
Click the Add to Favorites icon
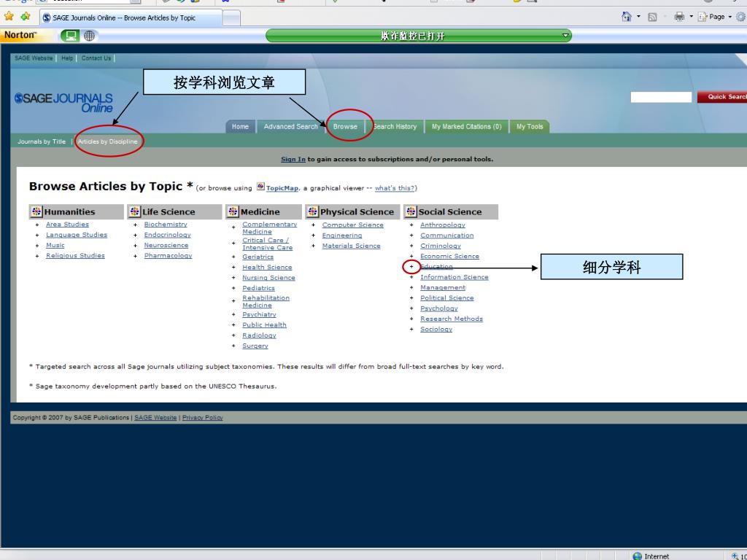click(x=26, y=17)
